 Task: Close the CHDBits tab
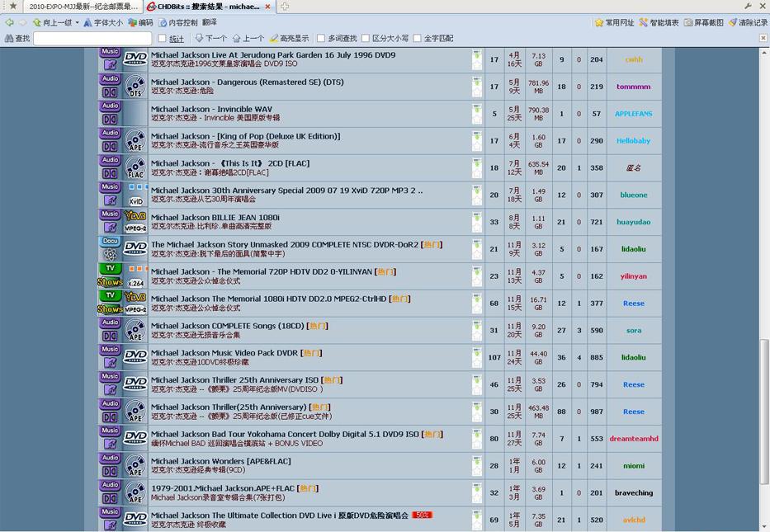[x=267, y=7]
